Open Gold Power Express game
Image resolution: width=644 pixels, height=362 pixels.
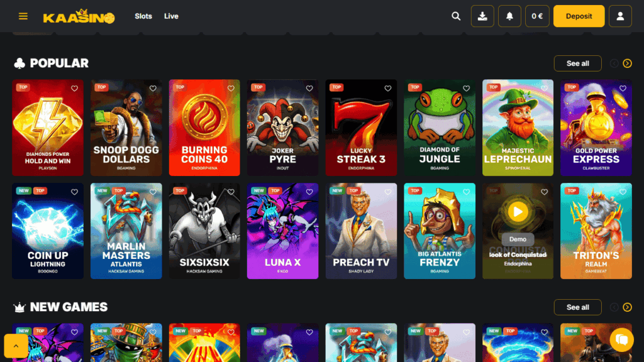[596, 128]
